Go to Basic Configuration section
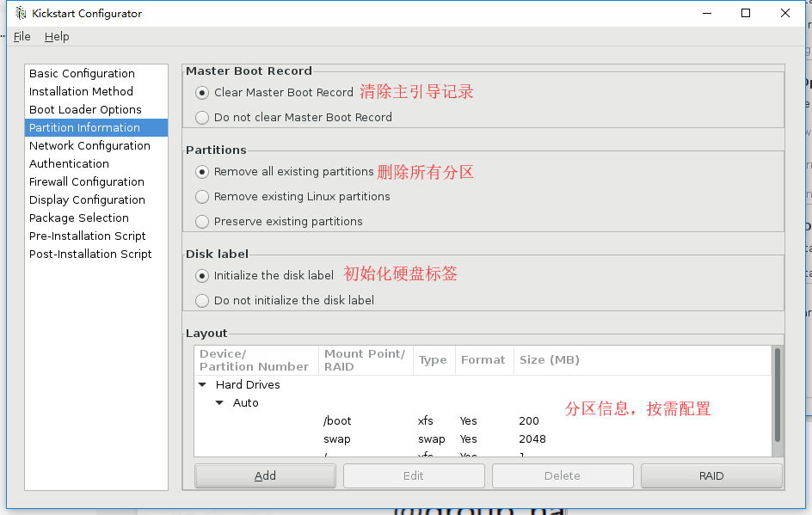 [x=96, y=73]
